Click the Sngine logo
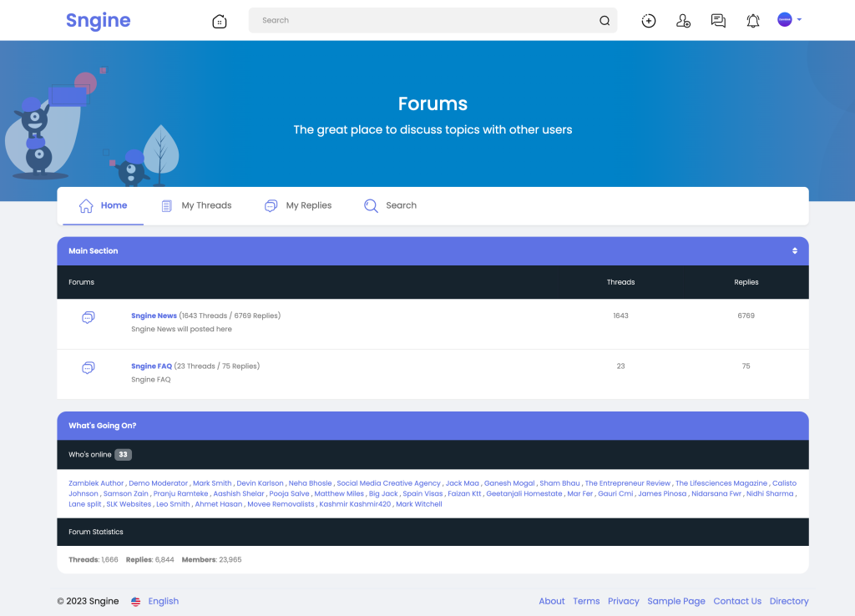The image size is (855, 616). click(99, 20)
